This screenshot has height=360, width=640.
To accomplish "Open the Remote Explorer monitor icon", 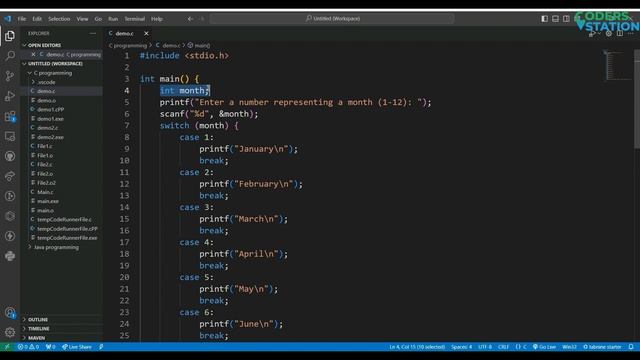I will (x=10, y=136).
